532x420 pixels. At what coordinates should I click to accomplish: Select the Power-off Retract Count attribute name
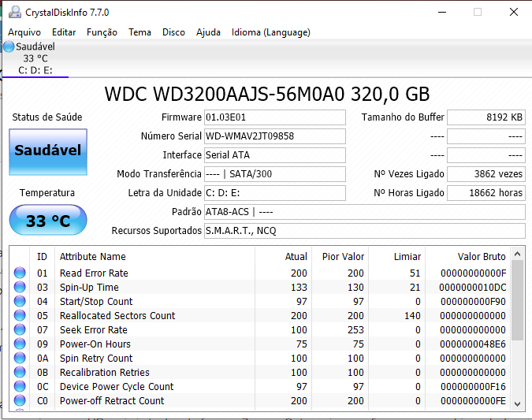pyautogui.click(x=112, y=401)
